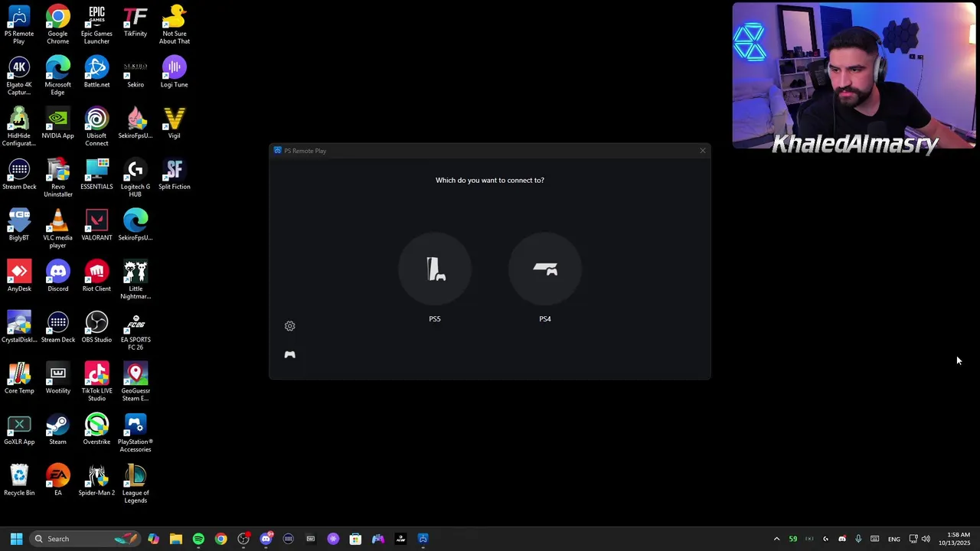
Task: Open PS Remote Play desktop shortcut
Action: point(19,24)
